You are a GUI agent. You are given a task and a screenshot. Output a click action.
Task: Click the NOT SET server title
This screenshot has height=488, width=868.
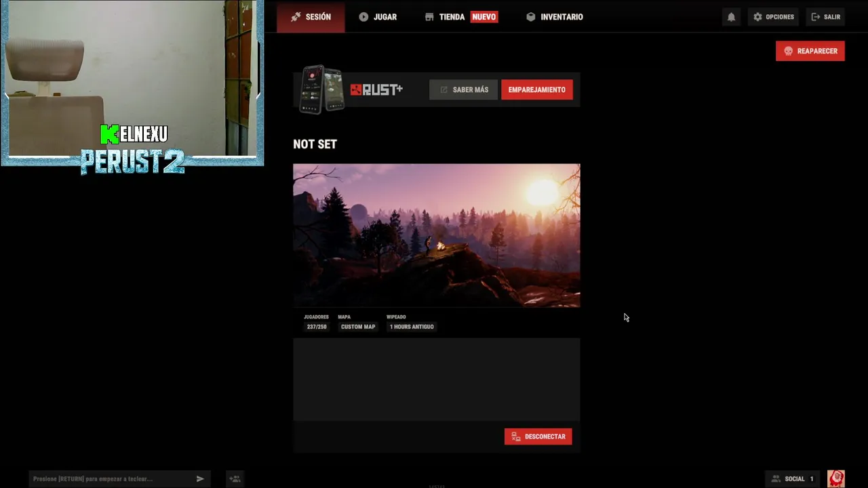tap(315, 144)
